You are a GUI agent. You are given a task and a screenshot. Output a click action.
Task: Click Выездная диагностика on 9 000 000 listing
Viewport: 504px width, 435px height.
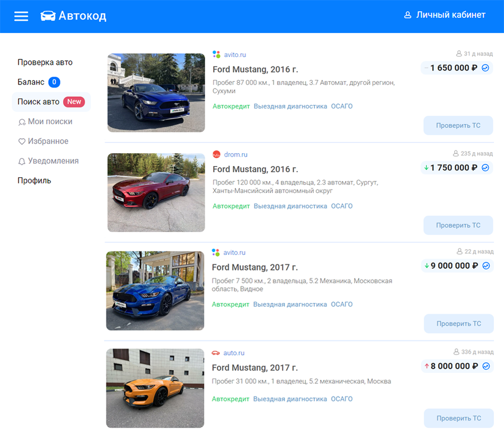290,304
